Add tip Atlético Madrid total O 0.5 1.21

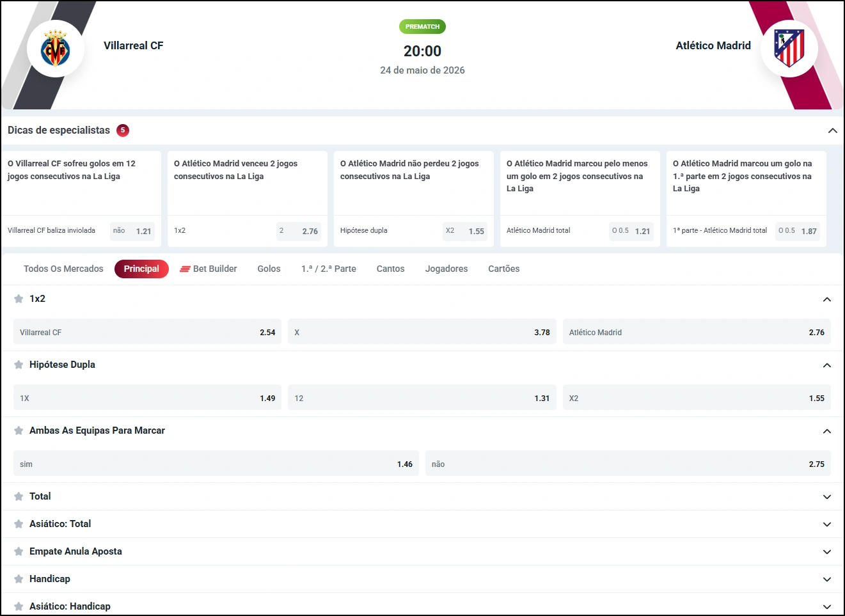click(631, 231)
